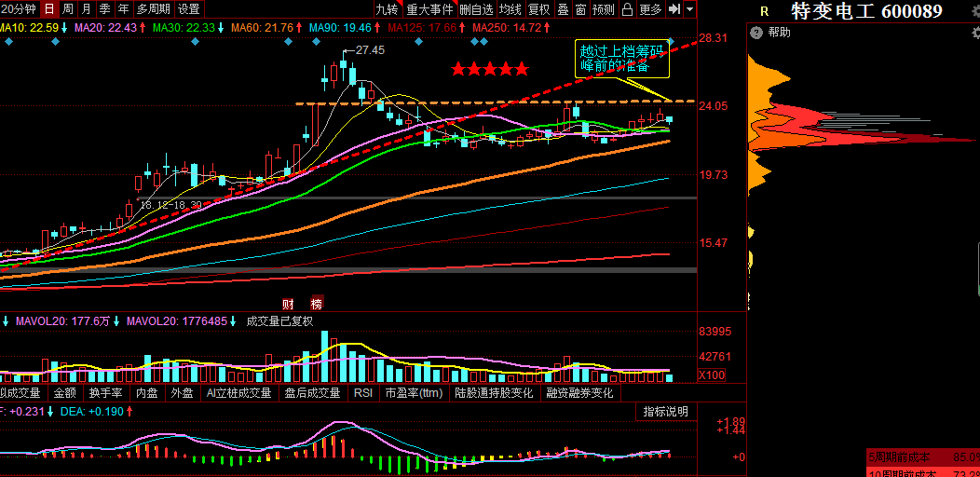Switch indicator to AI立桩成交量
Viewport: 980px width, 477px height.
tap(238, 393)
